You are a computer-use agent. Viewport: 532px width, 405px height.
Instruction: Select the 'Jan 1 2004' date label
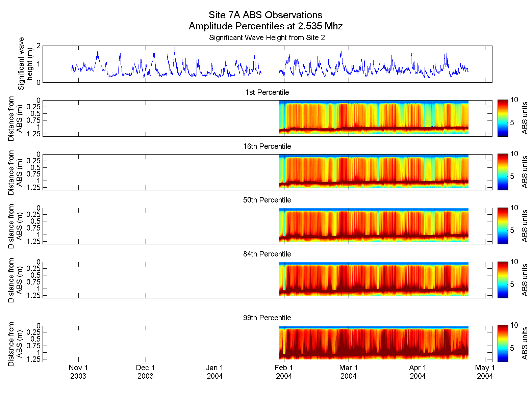pyautogui.click(x=215, y=372)
